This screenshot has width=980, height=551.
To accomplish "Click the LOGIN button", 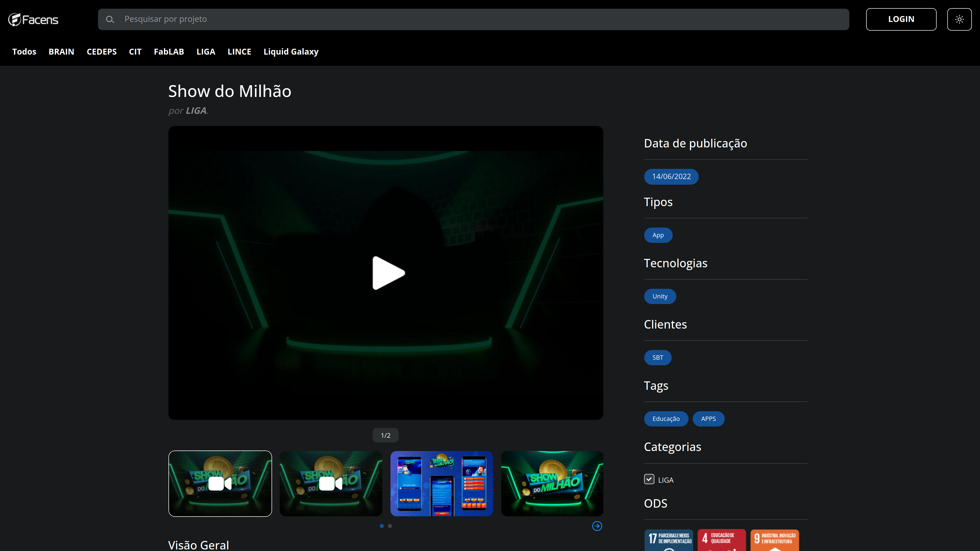I will (x=901, y=19).
